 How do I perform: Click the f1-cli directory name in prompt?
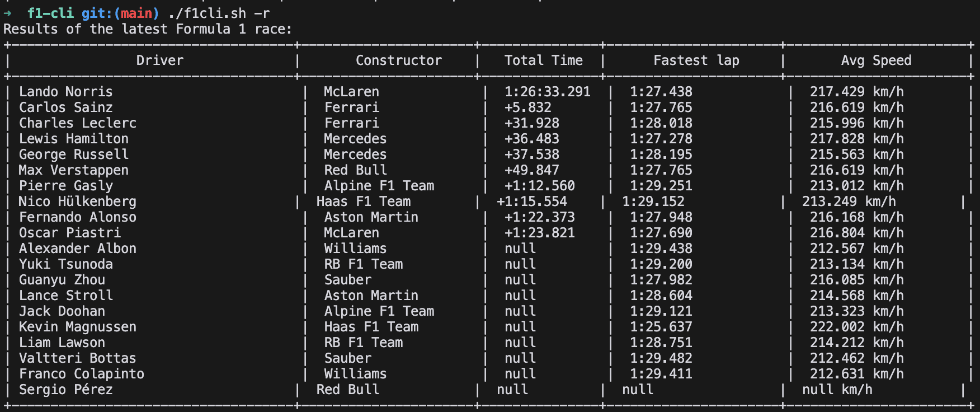[x=50, y=13]
